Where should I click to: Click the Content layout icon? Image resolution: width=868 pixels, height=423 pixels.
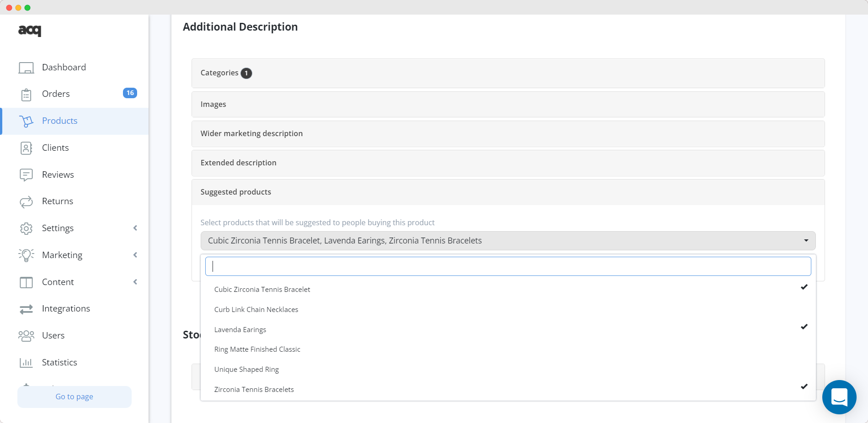point(26,282)
